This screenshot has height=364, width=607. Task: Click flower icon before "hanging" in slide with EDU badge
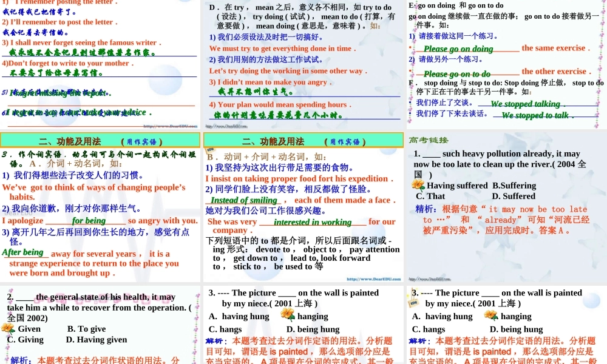point(490,315)
